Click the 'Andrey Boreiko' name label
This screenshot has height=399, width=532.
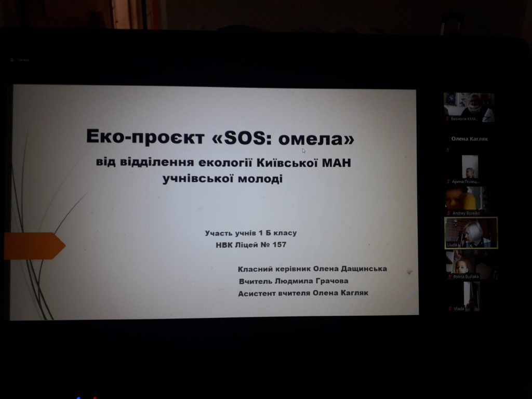tap(466, 214)
